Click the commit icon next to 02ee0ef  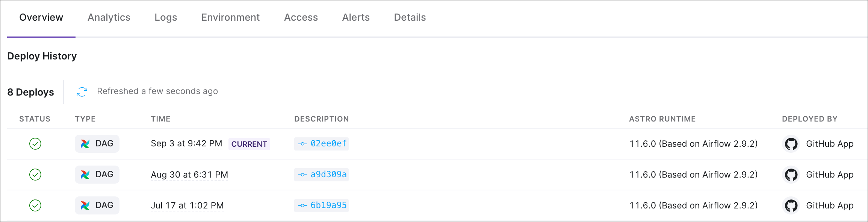(x=302, y=144)
